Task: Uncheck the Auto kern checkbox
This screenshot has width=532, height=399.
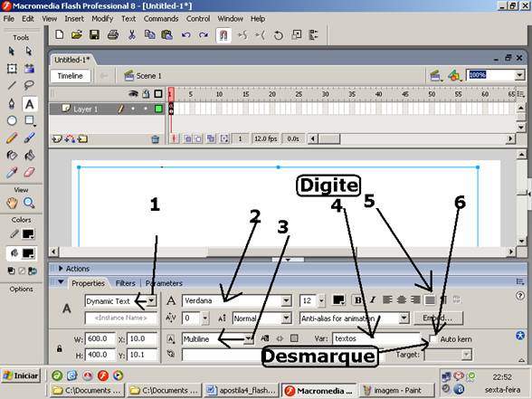Action: pos(433,338)
